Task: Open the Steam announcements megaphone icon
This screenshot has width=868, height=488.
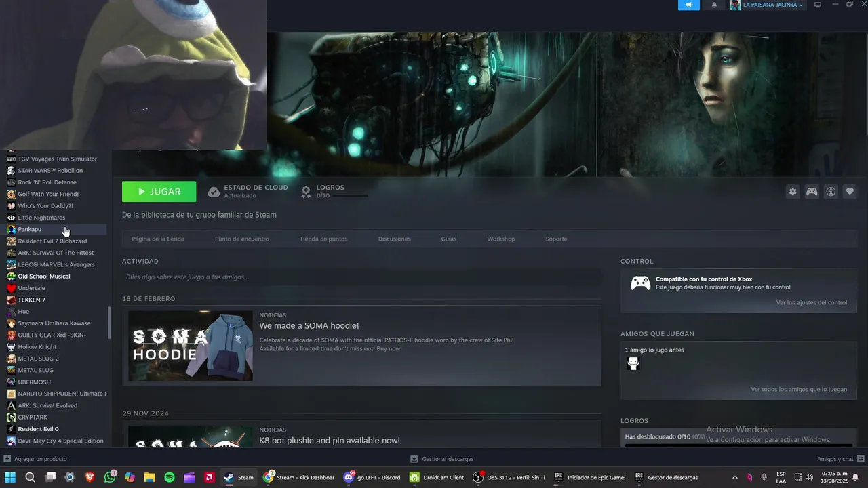Action: pyautogui.click(x=688, y=5)
